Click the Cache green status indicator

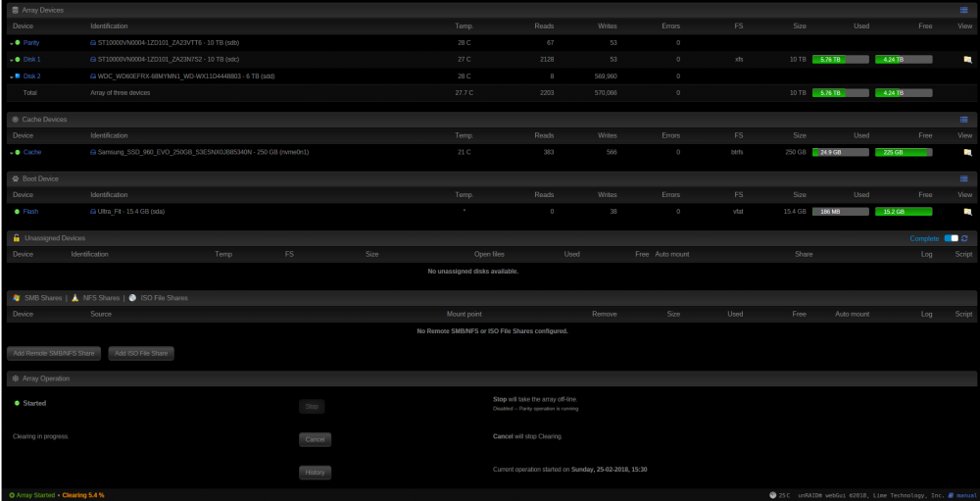[18, 152]
